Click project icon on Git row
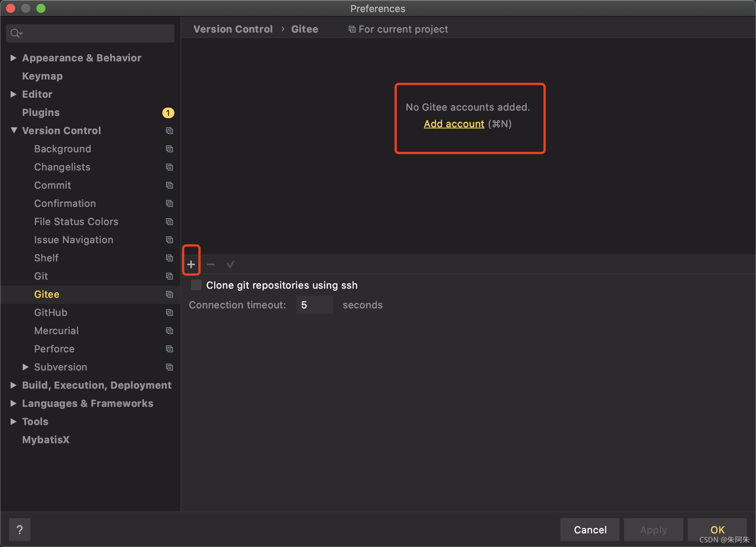The width and height of the screenshot is (756, 547). (169, 276)
